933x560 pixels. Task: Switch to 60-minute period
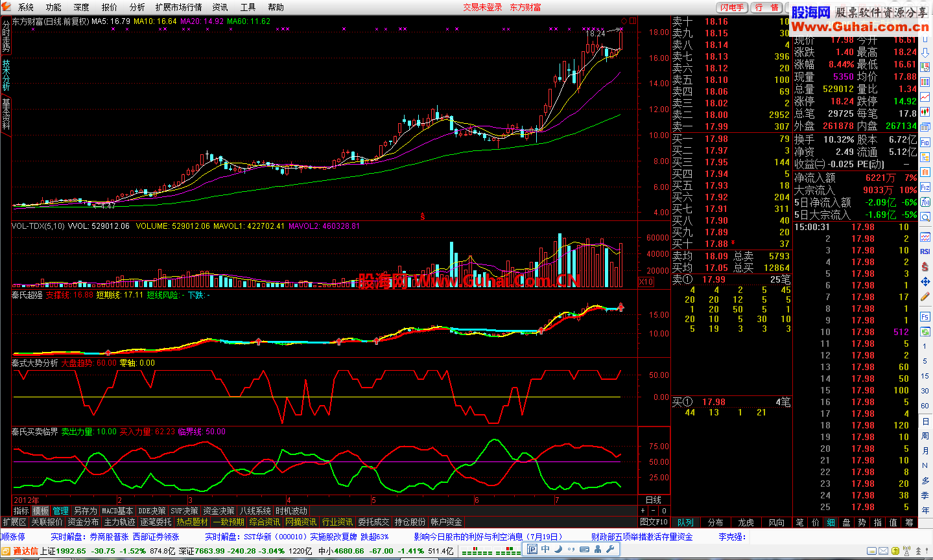click(x=925, y=406)
